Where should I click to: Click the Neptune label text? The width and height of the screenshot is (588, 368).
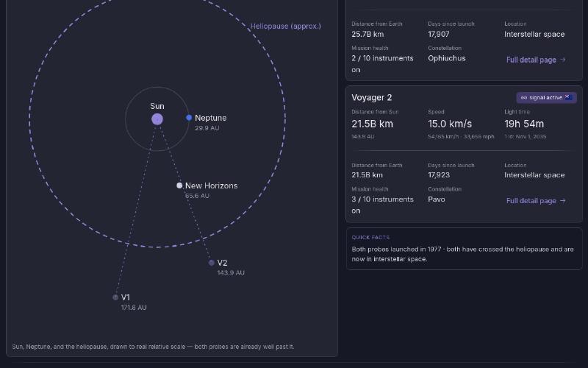[x=210, y=118]
